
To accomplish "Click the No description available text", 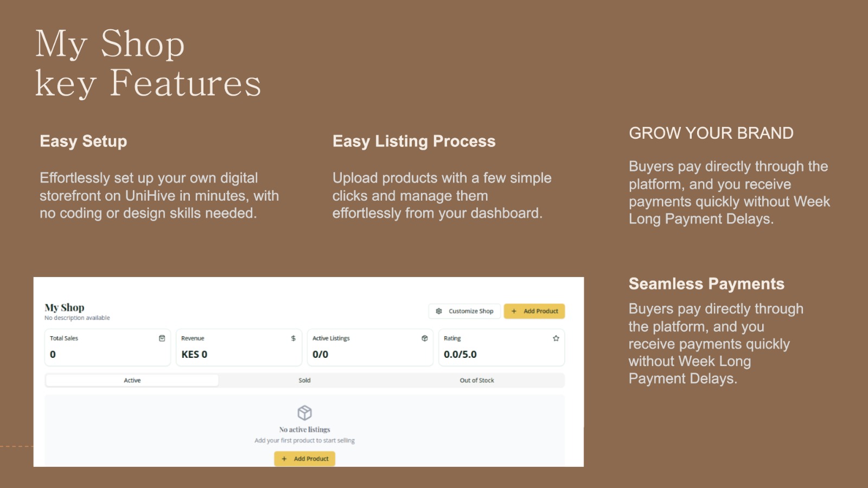I will 77,318.
